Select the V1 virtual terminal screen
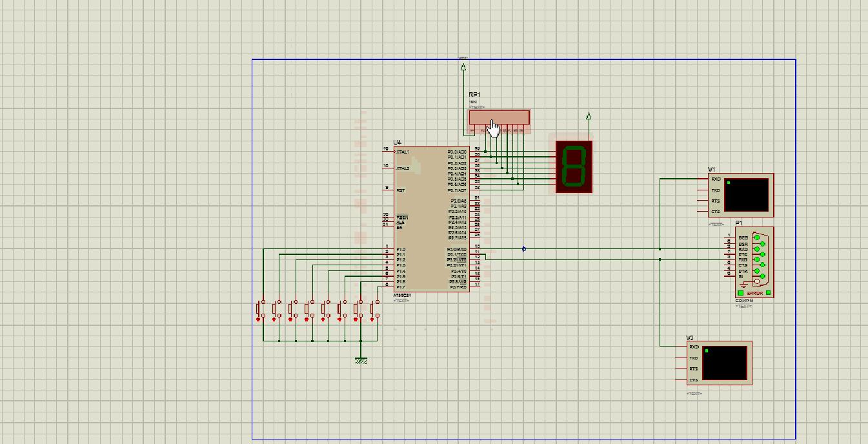This screenshot has height=444, width=868. tap(747, 194)
